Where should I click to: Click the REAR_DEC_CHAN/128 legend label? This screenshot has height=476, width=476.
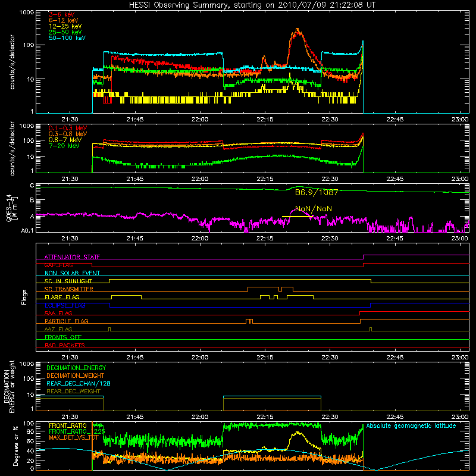(79, 383)
